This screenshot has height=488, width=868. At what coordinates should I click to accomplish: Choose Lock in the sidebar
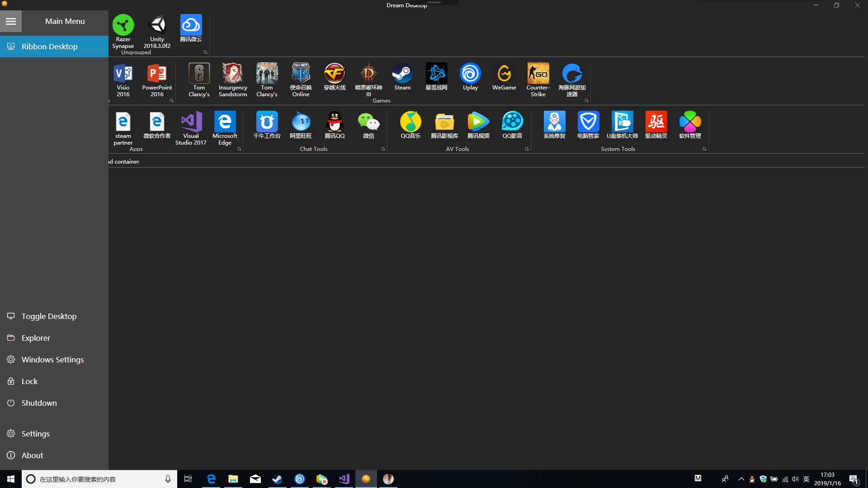point(54,381)
